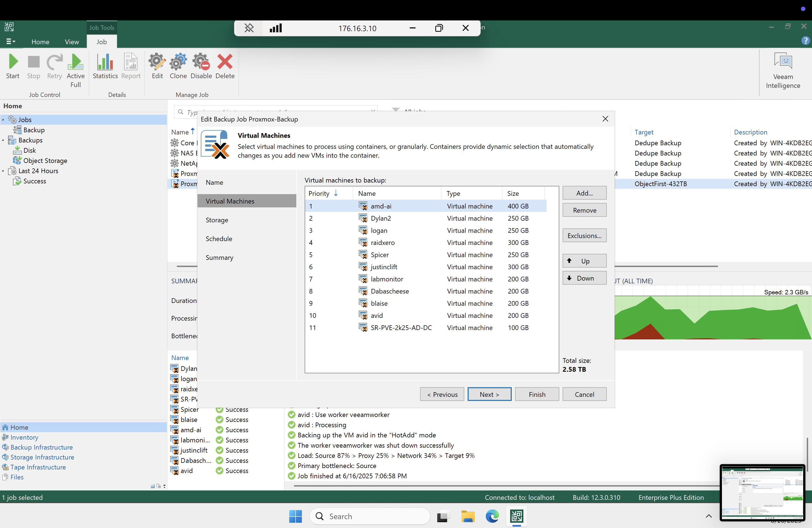The width and height of the screenshot is (812, 528).
Task: Click the Next > button
Action: click(x=489, y=394)
